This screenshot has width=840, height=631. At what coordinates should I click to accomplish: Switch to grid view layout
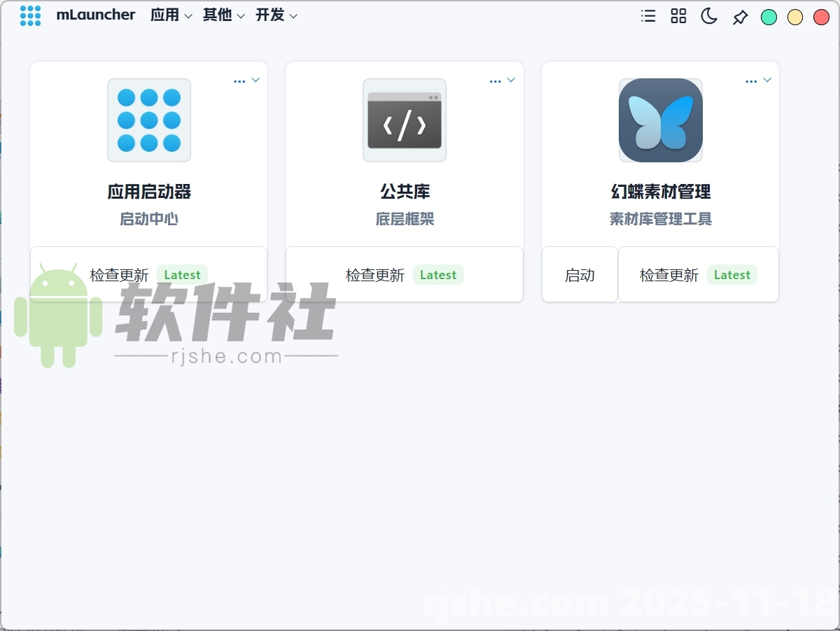[x=678, y=16]
